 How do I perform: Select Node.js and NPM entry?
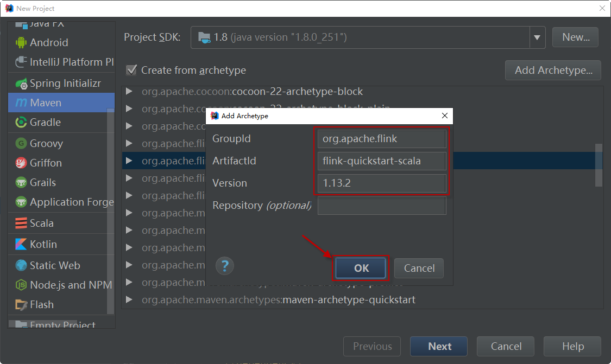pos(61,285)
